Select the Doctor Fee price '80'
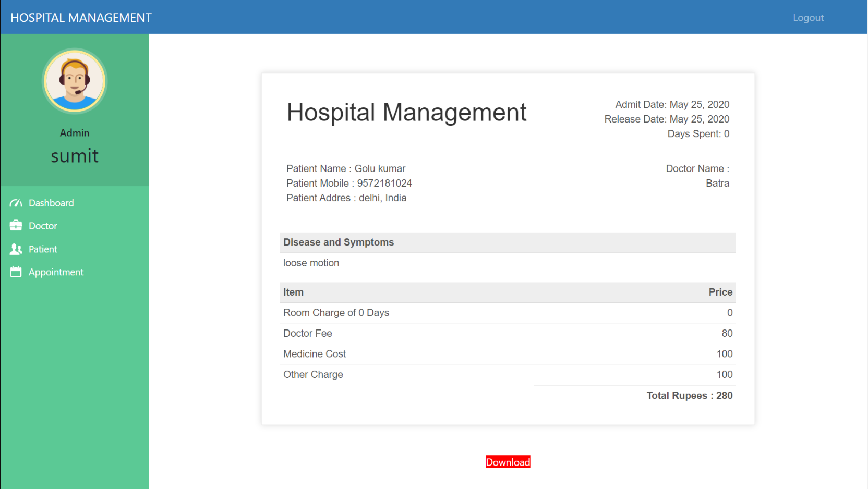This screenshot has height=489, width=868. pos(727,333)
